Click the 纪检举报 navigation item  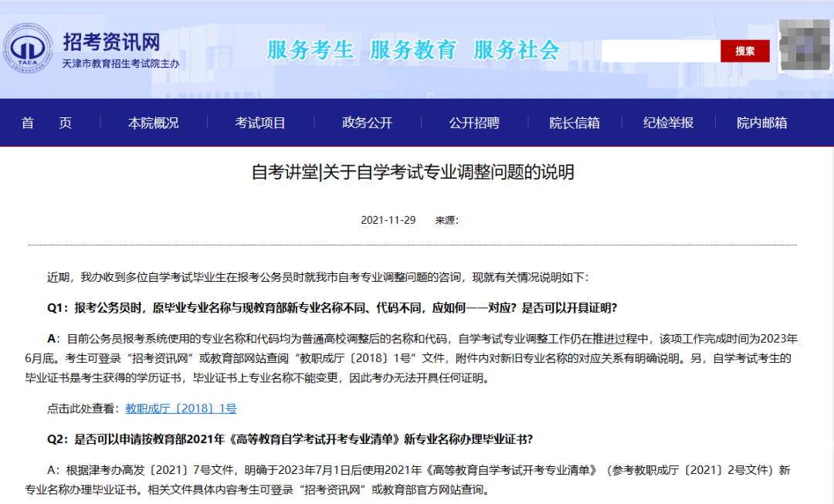[x=668, y=123]
